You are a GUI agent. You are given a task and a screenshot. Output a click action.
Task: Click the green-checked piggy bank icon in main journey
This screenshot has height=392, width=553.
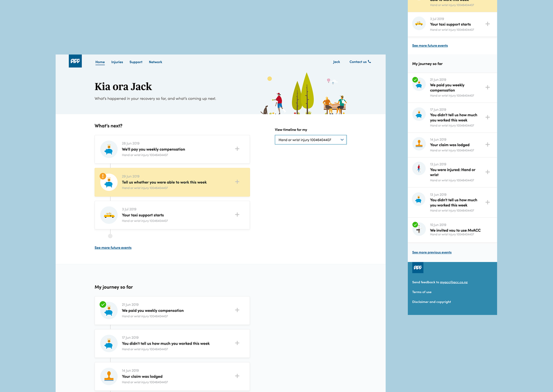pos(109,310)
